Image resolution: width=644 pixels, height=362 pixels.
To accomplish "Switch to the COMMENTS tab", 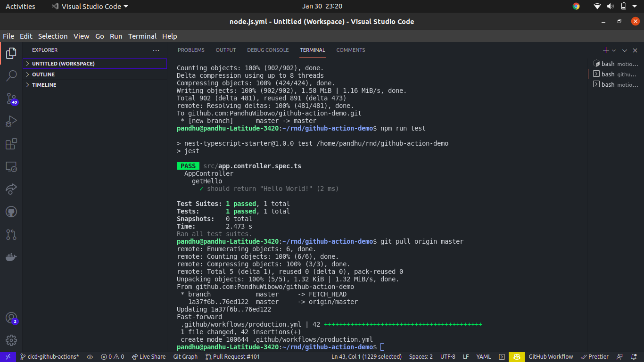I will [x=351, y=50].
